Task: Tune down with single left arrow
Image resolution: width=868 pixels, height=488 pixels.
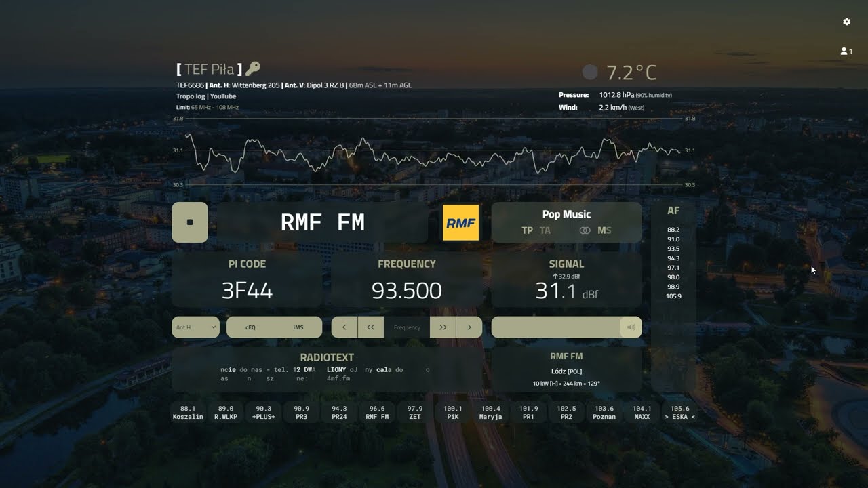Action: [x=344, y=327]
